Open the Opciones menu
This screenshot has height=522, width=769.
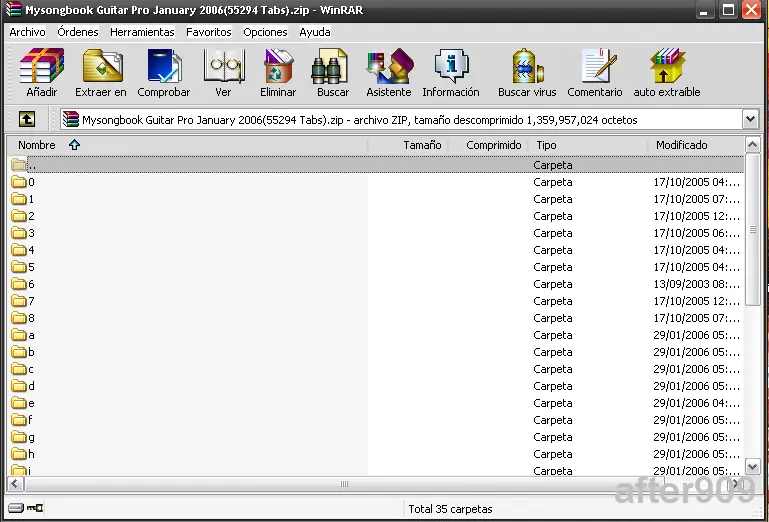coord(265,32)
